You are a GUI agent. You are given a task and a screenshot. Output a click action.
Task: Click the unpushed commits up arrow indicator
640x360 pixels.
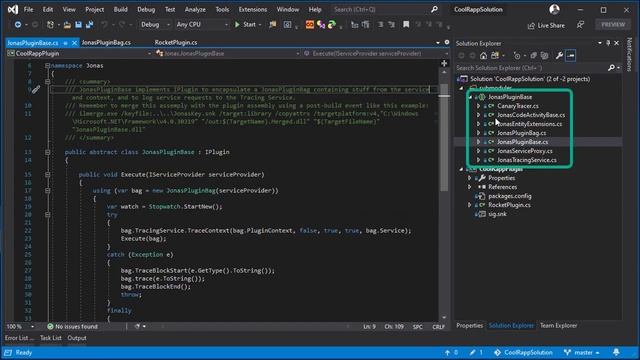pyautogui.click(x=447, y=352)
